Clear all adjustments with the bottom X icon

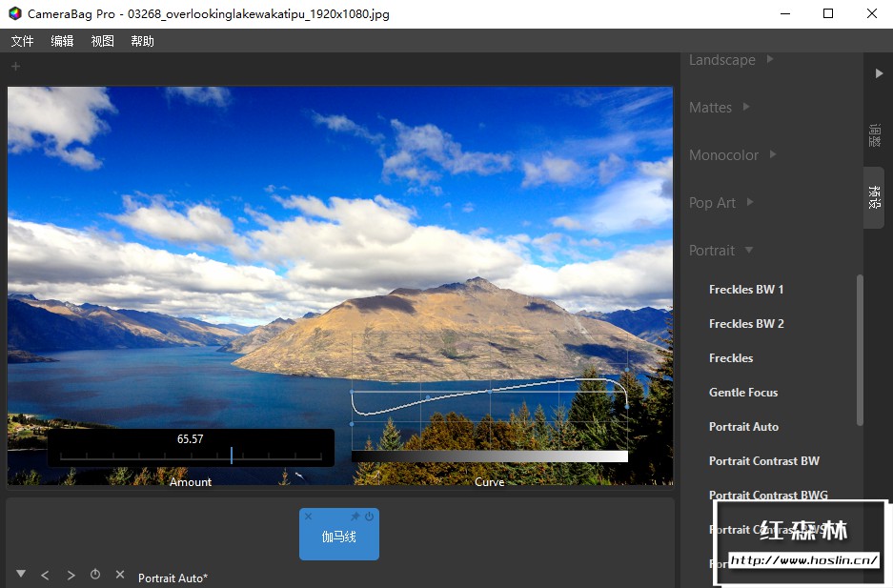coord(119,575)
